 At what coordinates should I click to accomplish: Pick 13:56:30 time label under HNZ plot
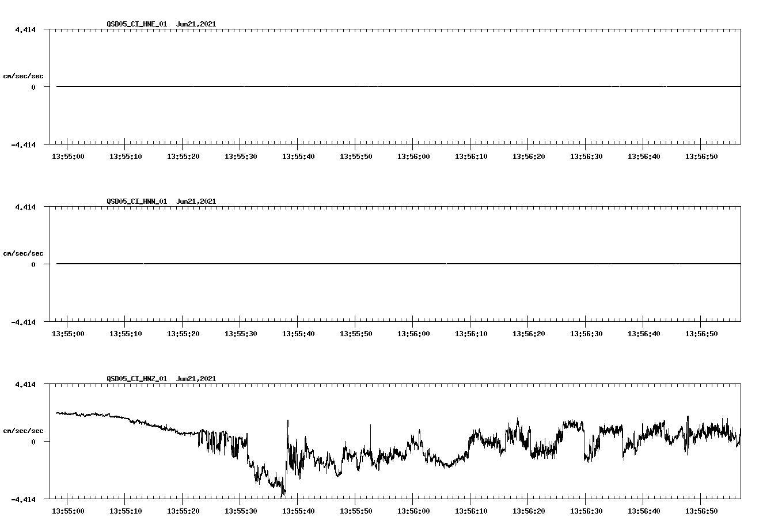point(586,511)
